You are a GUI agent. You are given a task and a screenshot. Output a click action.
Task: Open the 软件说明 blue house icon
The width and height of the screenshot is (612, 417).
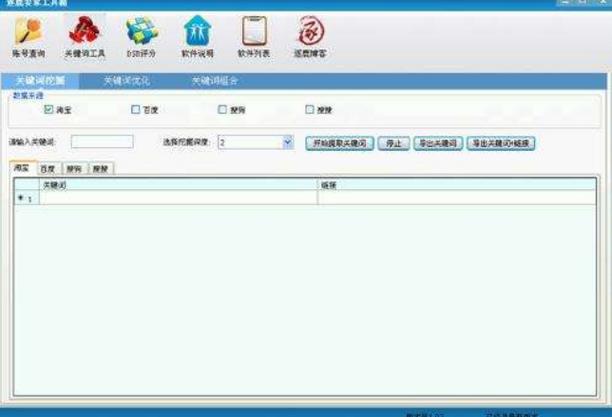pyautogui.click(x=197, y=37)
